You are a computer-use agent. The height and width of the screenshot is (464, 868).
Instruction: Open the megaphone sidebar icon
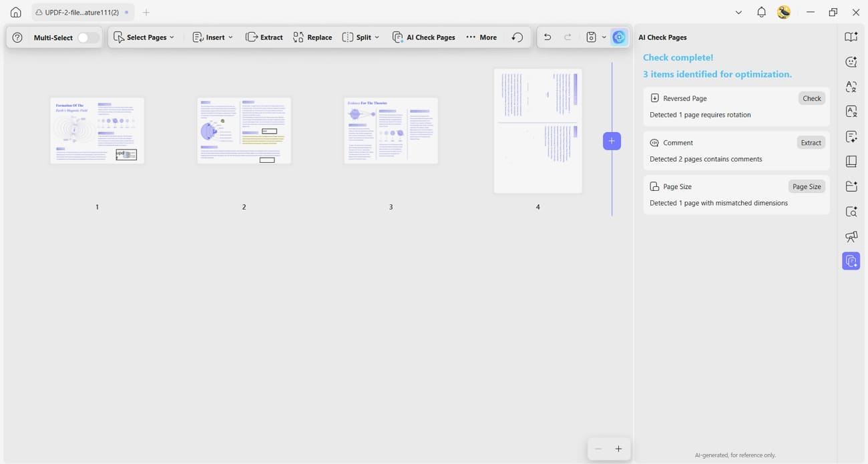pos(851,236)
